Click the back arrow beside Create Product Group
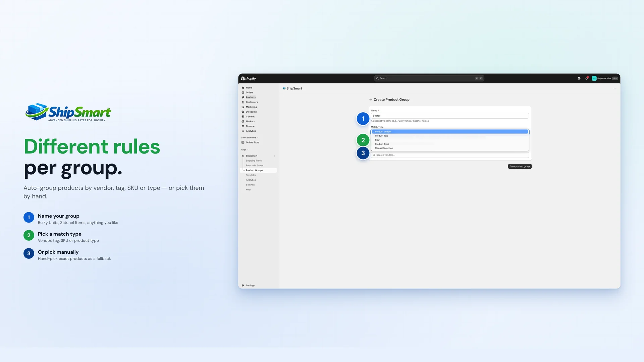Image resolution: width=644 pixels, height=362 pixels. pyautogui.click(x=371, y=100)
